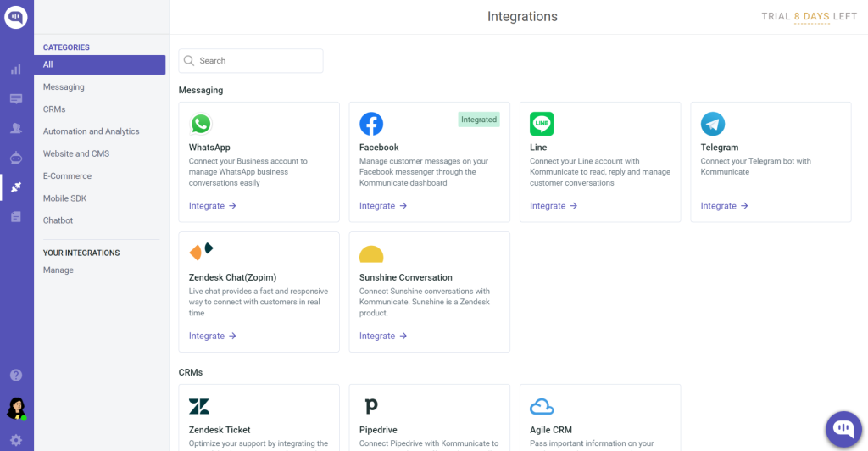Open the bot integration sidebar icon
868x451 pixels.
point(16,158)
